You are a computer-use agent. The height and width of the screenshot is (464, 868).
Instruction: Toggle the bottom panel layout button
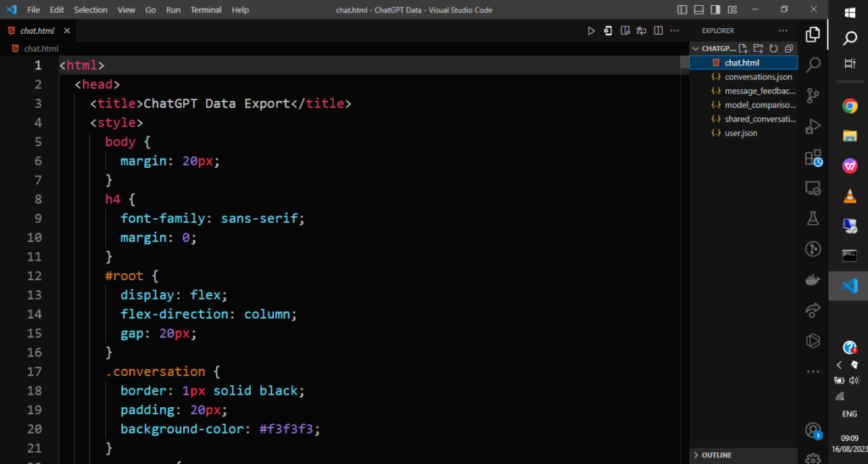698,10
